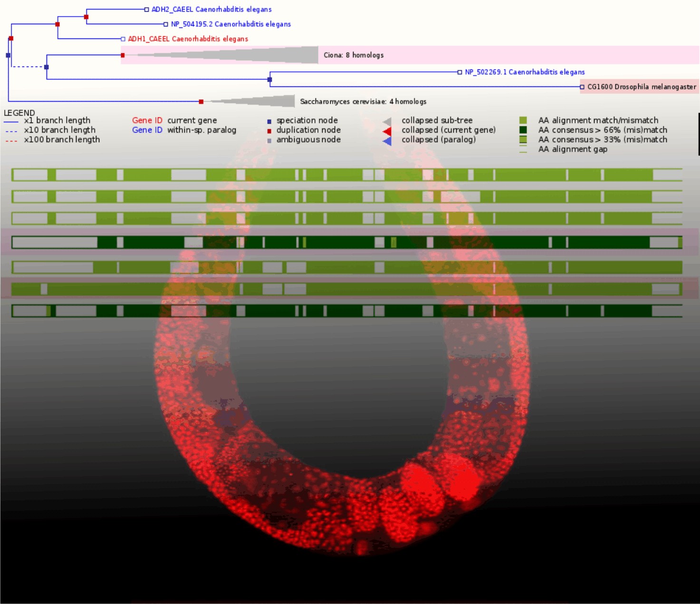700x604 pixels.
Task: Click the duplication node joining ADH2_CAEEL and NP_504195.2
Action: pos(86,17)
